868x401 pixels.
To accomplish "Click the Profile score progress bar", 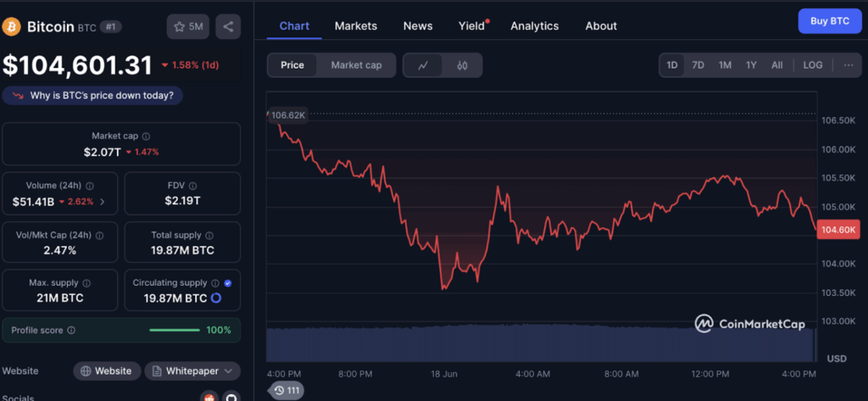I will [x=174, y=330].
